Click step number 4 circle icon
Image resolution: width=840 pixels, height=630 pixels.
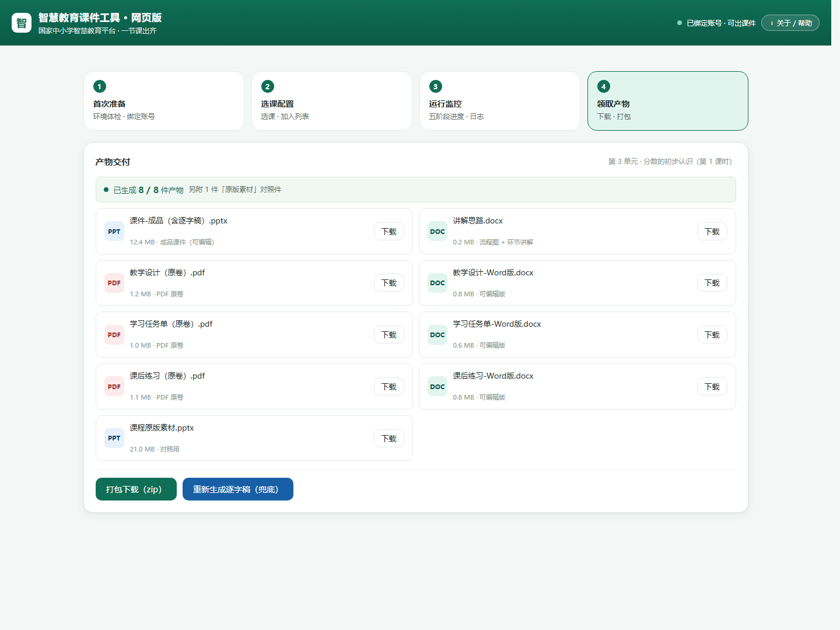click(604, 86)
